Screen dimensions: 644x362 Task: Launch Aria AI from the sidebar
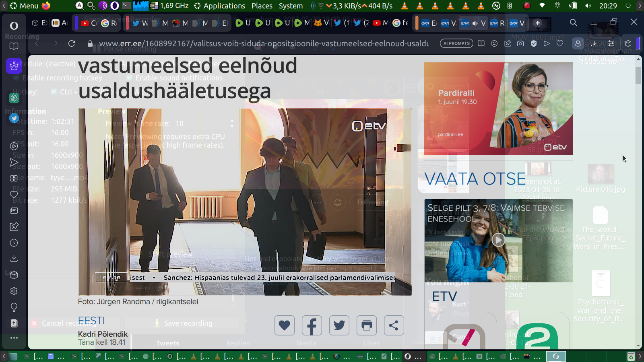14,66
